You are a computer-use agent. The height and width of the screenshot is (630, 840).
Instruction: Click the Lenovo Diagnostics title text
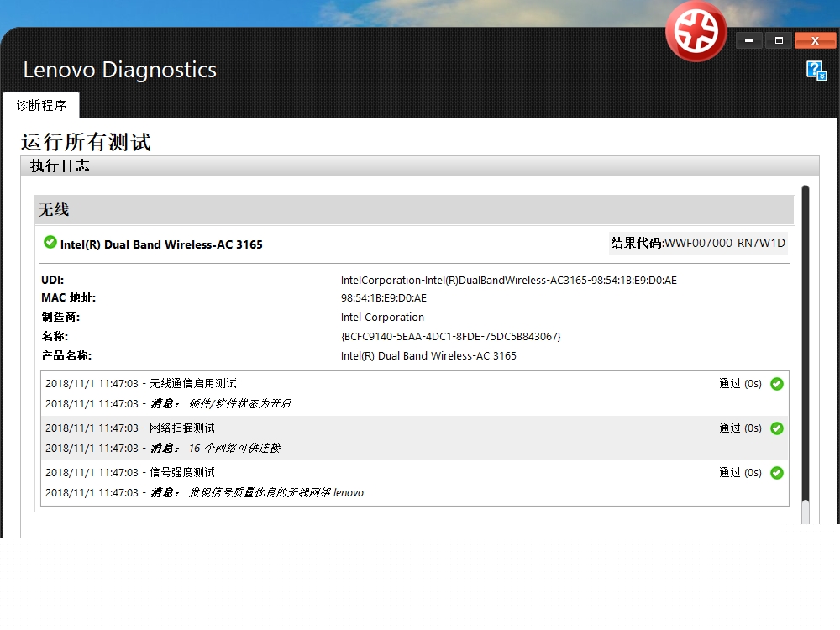point(119,70)
